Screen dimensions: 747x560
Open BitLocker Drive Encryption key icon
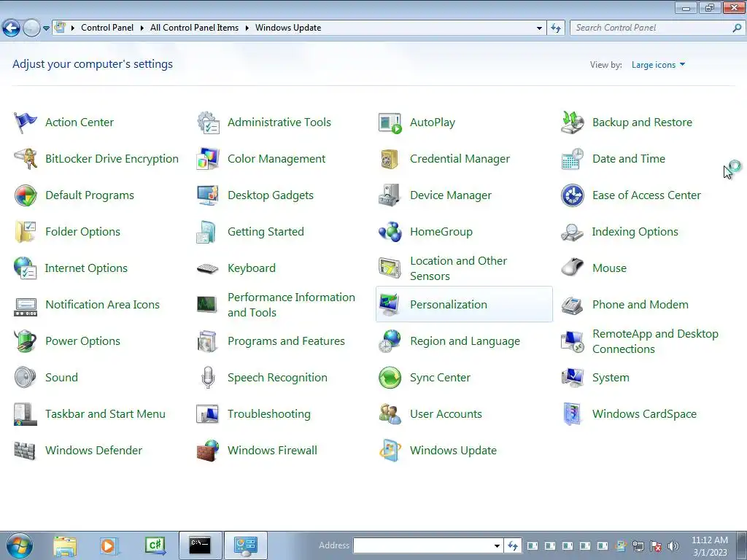(25, 159)
